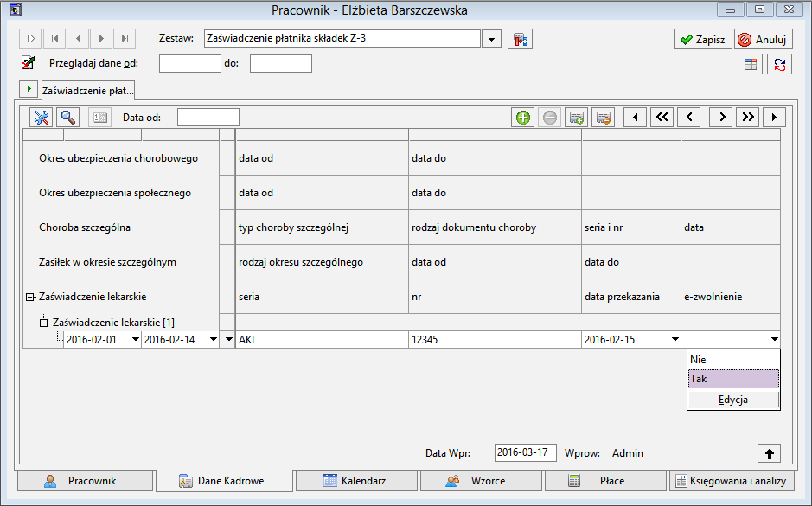The image size is (812, 506).
Task: Click the double left arrow navigation button
Action: point(662,118)
